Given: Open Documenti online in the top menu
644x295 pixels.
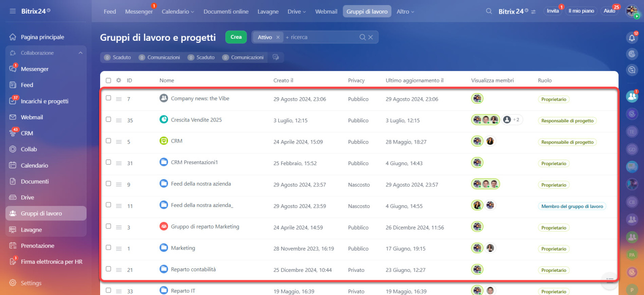Looking at the screenshot, I should tap(226, 12).
